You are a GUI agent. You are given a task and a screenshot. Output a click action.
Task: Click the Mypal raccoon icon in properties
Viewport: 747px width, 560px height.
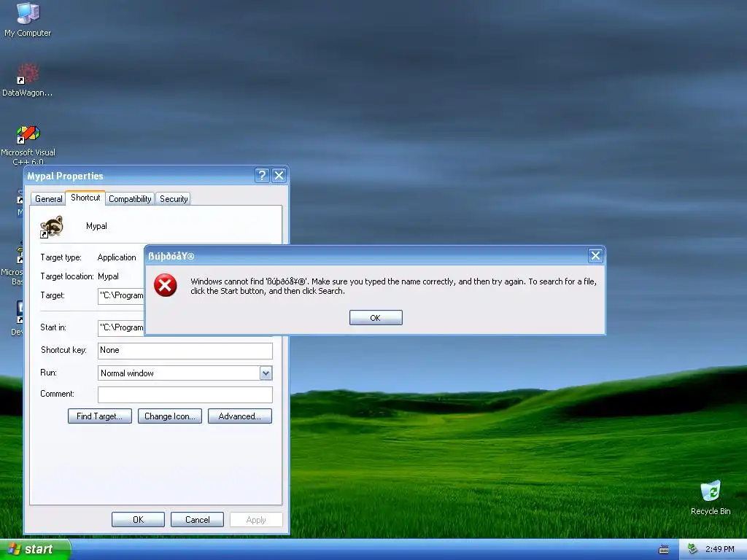point(52,227)
